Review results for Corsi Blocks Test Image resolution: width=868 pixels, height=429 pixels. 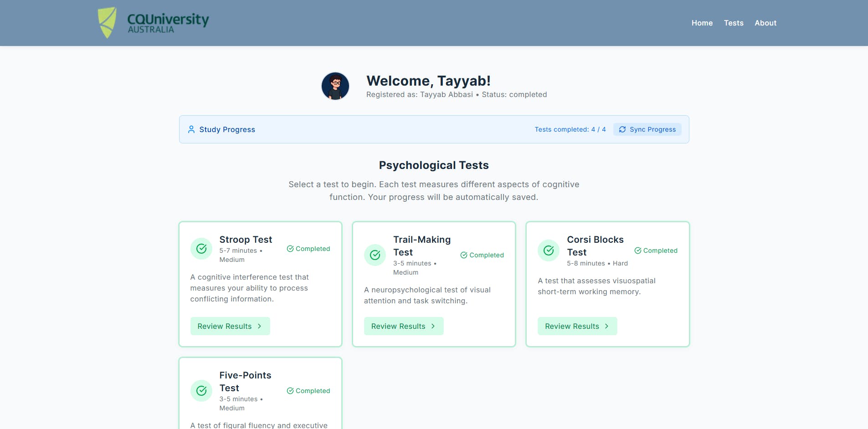pos(577,326)
